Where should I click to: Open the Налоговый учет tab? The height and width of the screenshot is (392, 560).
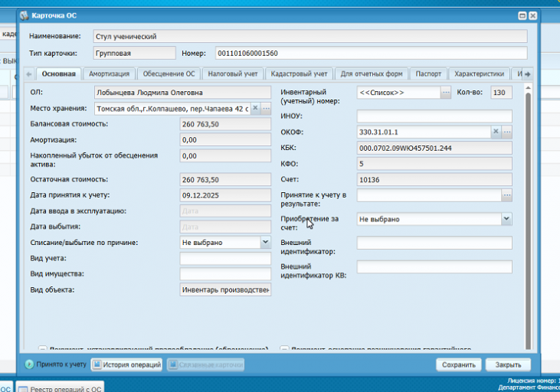[x=233, y=74]
